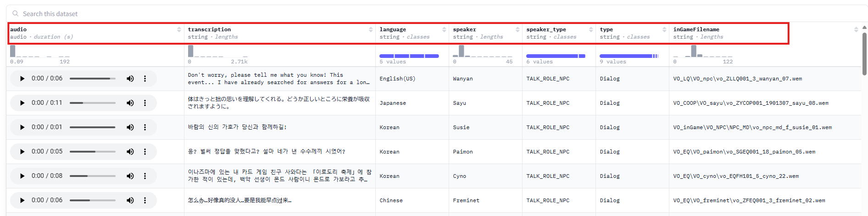The width and height of the screenshot is (868, 216).
Task: Seek audio progress bar in Wanyan row
Action: (93, 79)
